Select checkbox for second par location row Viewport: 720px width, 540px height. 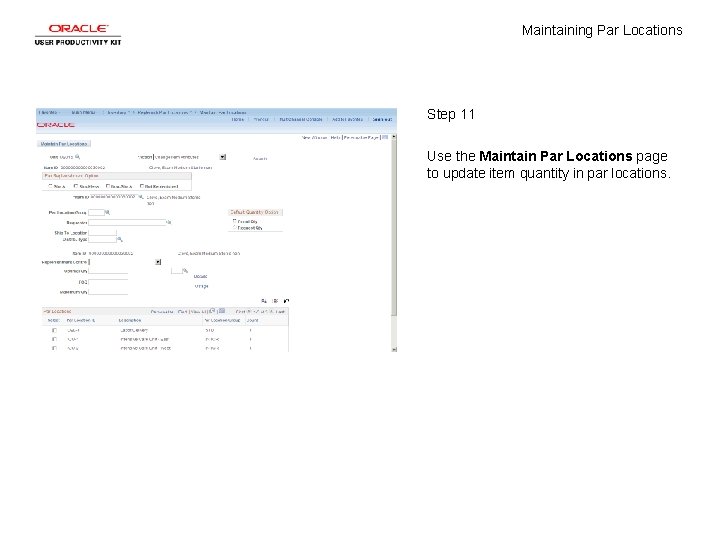click(x=54, y=339)
